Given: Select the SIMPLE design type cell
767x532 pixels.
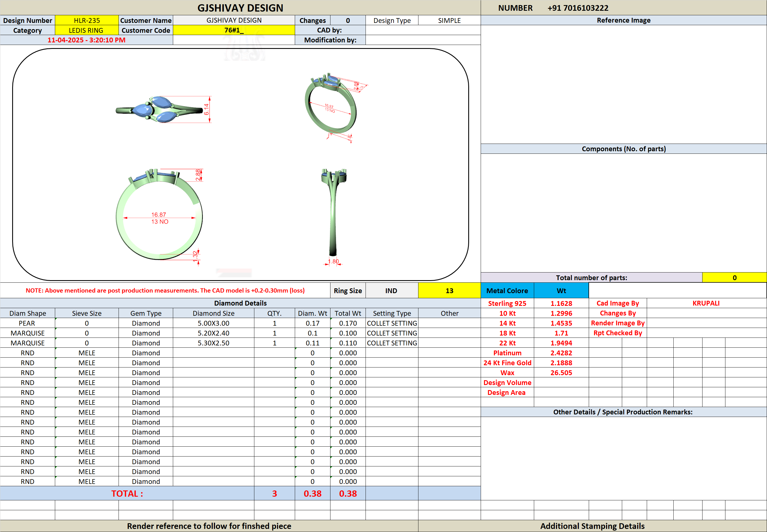Looking at the screenshot, I should point(449,20).
